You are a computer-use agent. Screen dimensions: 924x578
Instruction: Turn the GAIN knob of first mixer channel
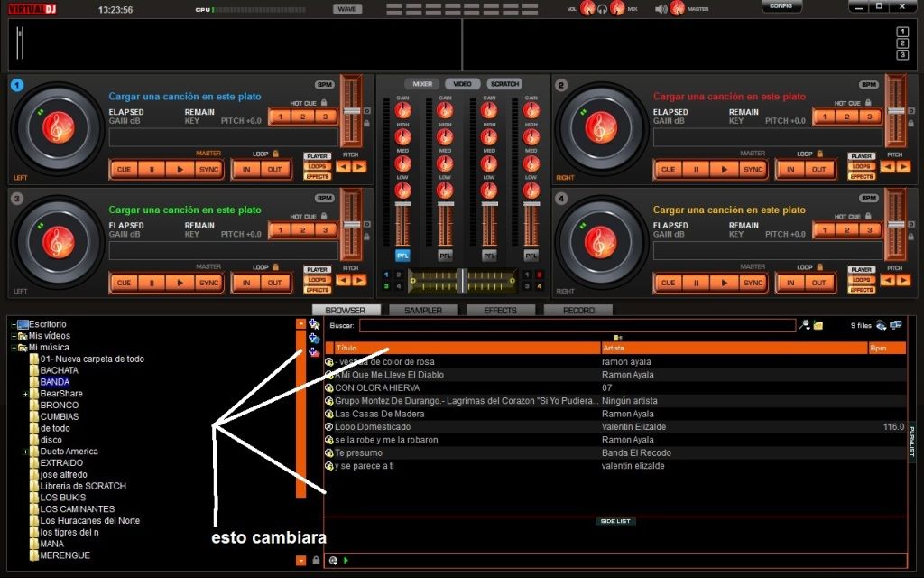[x=402, y=109]
